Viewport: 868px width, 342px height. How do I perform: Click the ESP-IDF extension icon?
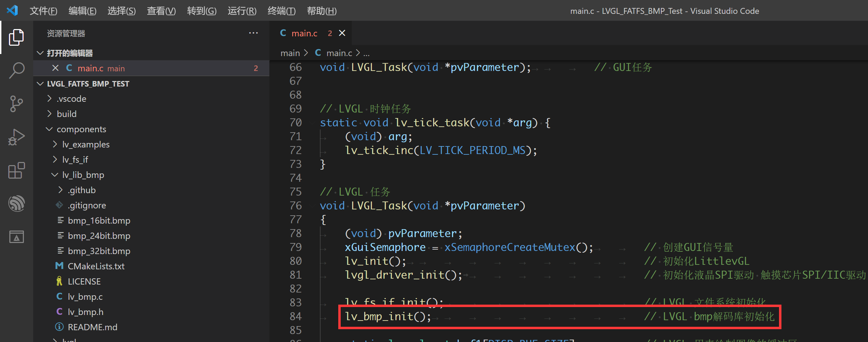point(16,204)
